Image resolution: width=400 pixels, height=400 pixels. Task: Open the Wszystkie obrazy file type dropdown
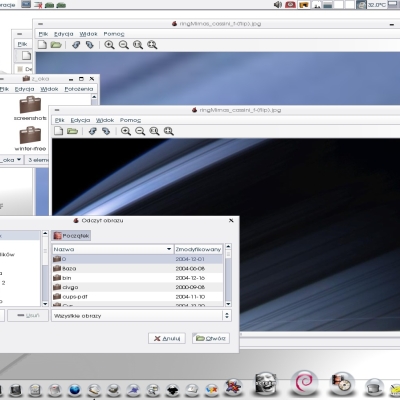pos(141,316)
